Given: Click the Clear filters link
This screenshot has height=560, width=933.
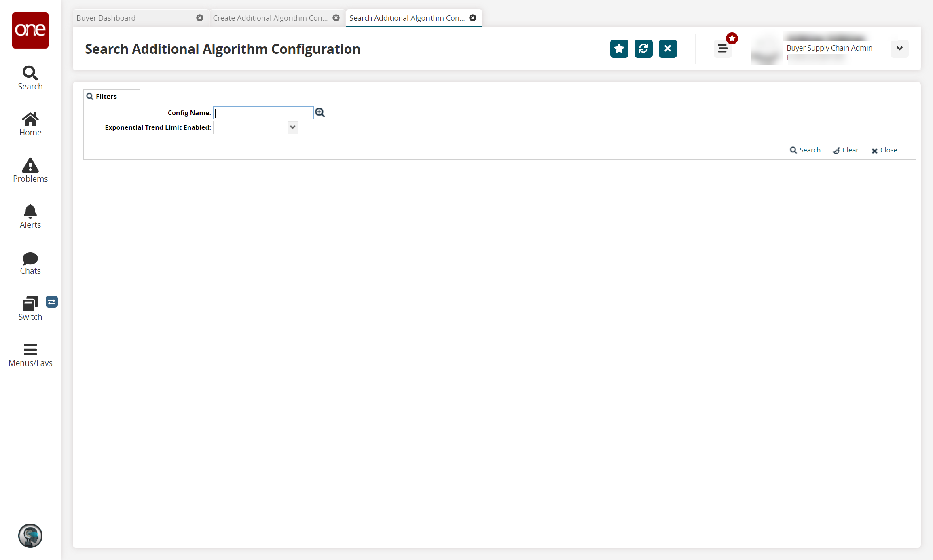Looking at the screenshot, I should pyautogui.click(x=850, y=150).
